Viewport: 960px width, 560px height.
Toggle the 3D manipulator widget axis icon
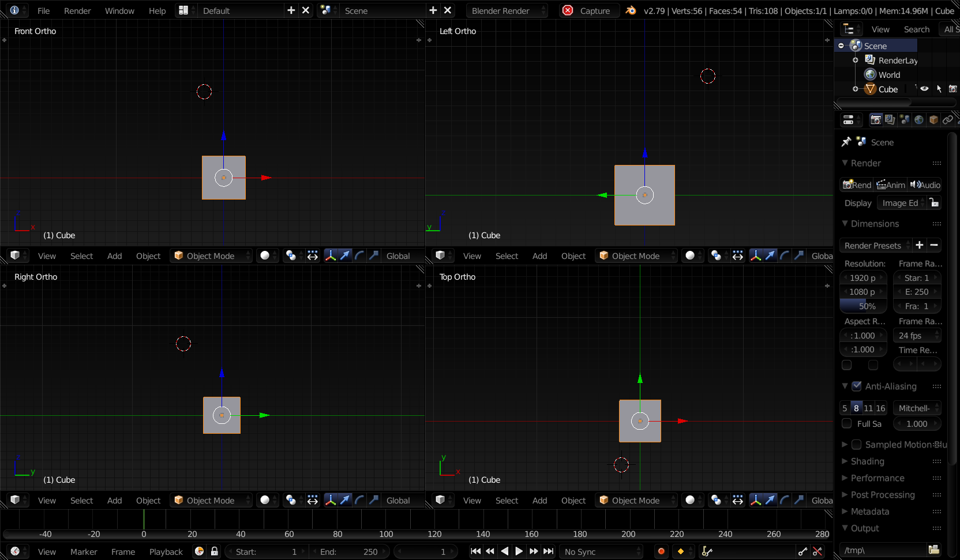[x=331, y=255]
